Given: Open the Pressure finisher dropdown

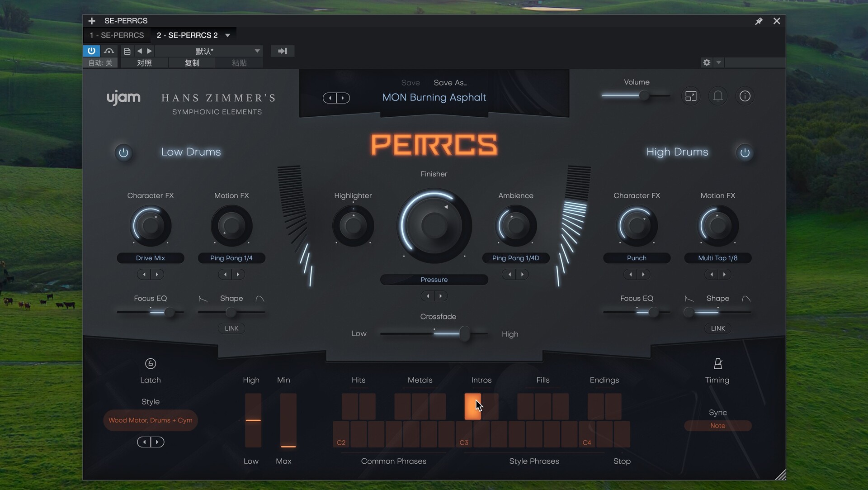Looking at the screenshot, I should click(x=434, y=280).
